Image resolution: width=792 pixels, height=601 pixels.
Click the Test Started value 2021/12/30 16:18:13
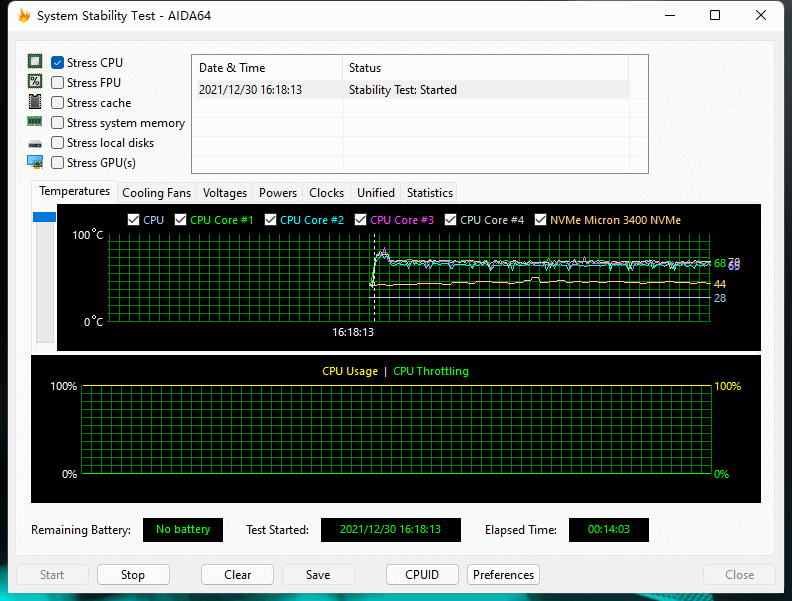pos(390,530)
